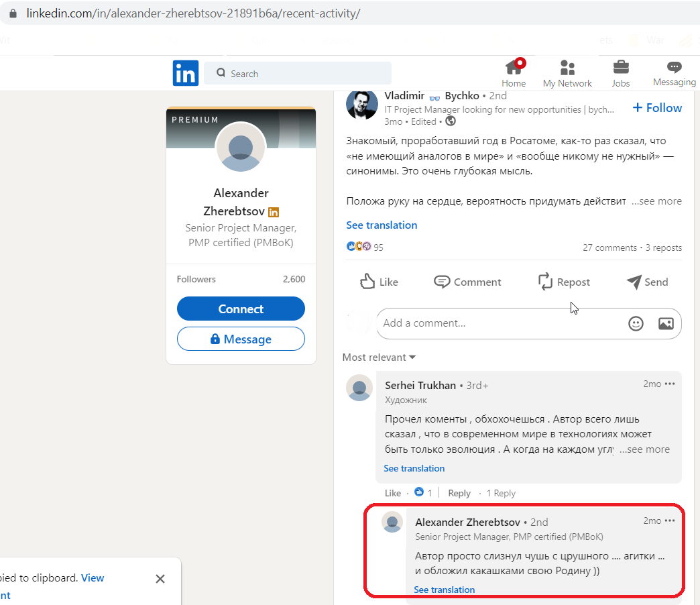Click See translation on Alexander's reply
The height and width of the screenshot is (605, 700).
click(x=444, y=590)
